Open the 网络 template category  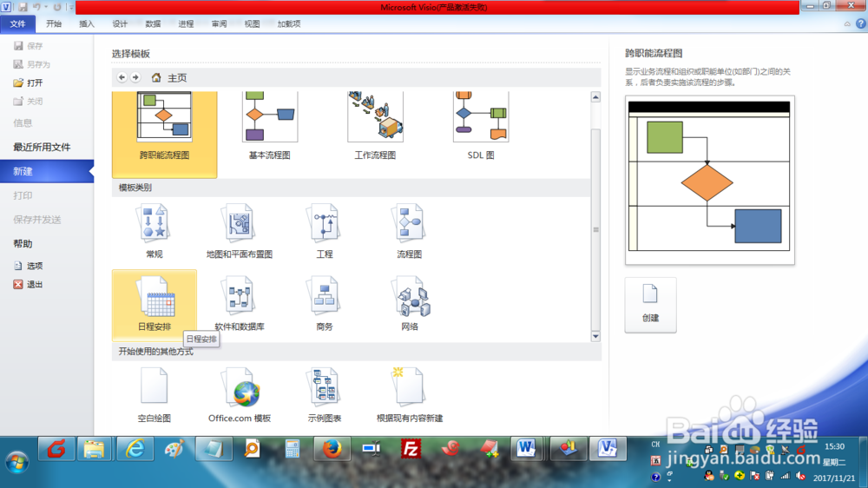(x=410, y=304)
